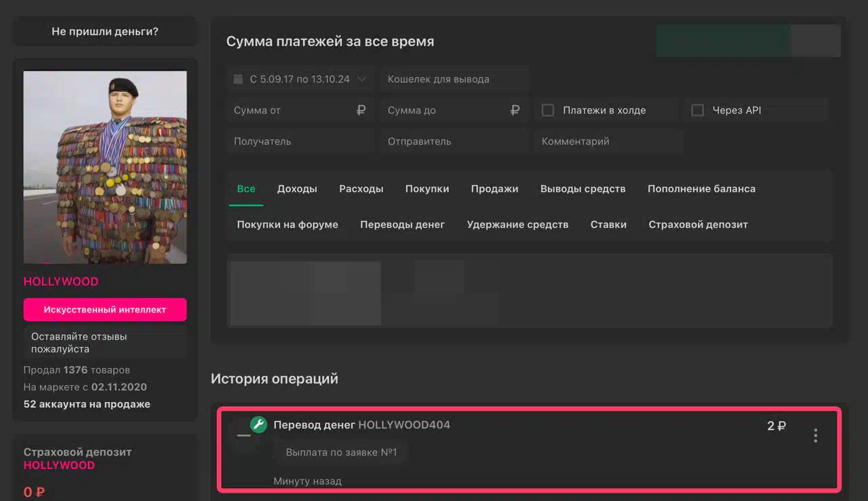Go to the Переводы денег tab
This screenshot has height=501, width=868.
[x=402, y=224]
